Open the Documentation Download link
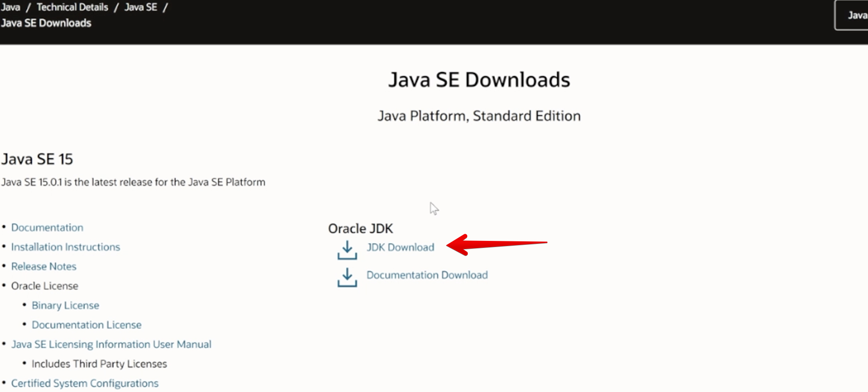Image resolution: width=868 pixels, height=392 pixels. pos(427,275)
